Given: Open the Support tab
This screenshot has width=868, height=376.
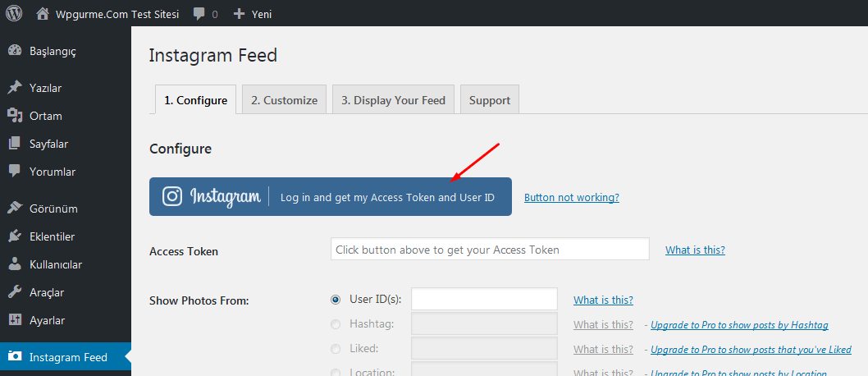Looking at the screenshot, I should (x=489, y=100).
